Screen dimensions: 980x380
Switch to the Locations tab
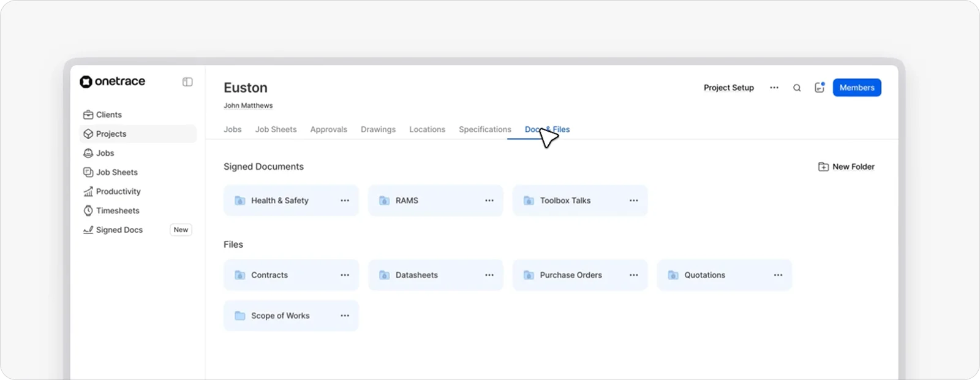point(427,129)
